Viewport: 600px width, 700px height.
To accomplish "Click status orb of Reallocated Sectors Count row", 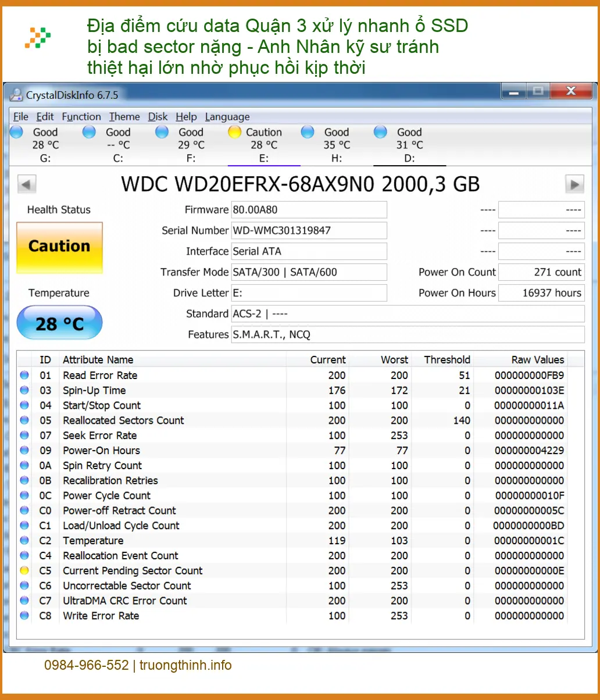I will [24, 420].
